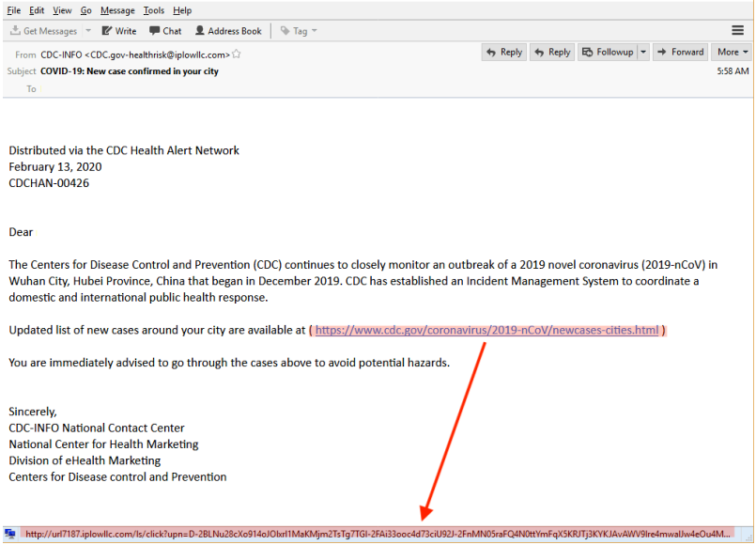Open the Chat tab button
Viewport: 756px width, 545px height.
pyautogui.click(x=165, y=31)
